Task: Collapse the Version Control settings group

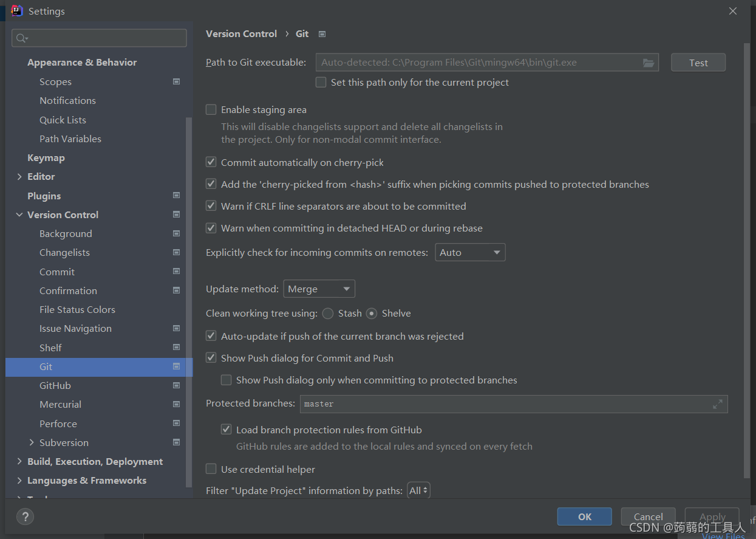Action: (19, 215)
